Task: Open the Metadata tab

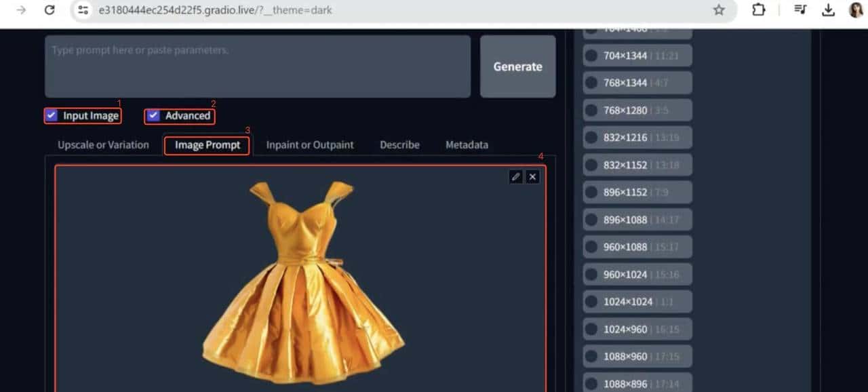Action: tap(467, 144)
